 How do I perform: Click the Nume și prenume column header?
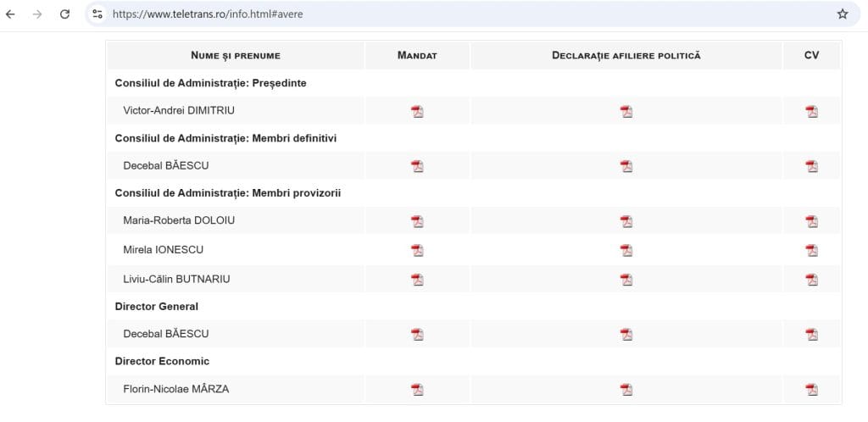point(236,55)
